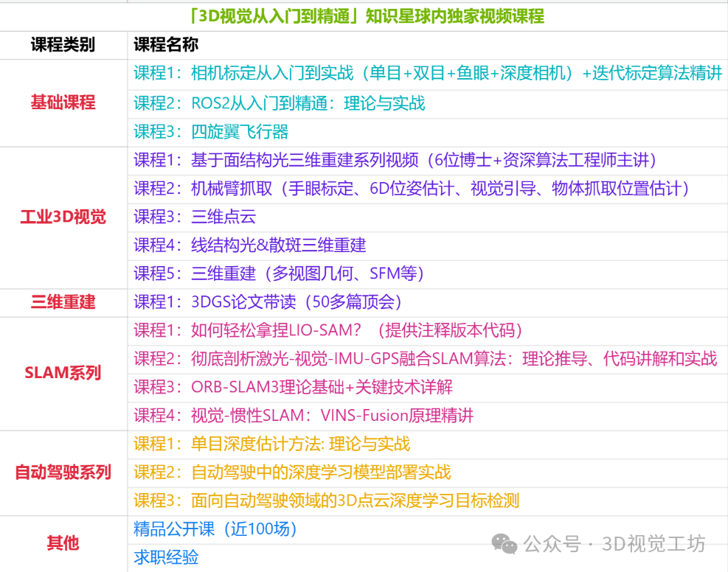Image resolution: width=728 pixels, height=572 pixels.
Task: Select the '课程类别' header cell
Action: point(63,45)
